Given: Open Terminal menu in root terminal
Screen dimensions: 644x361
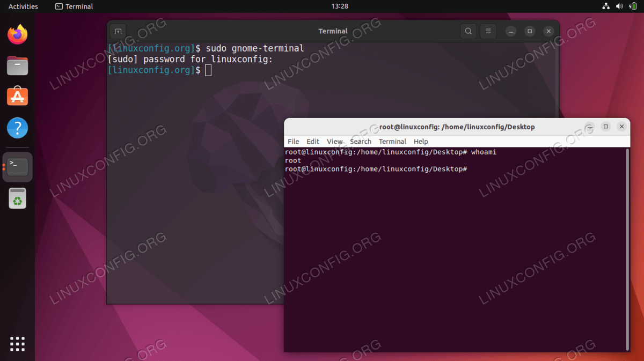Looking at the screenshot, I should [392, 142].
